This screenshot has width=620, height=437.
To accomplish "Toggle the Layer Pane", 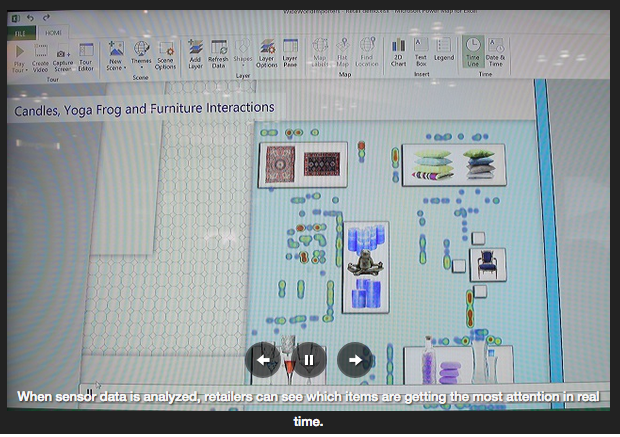I will [290, 53].
